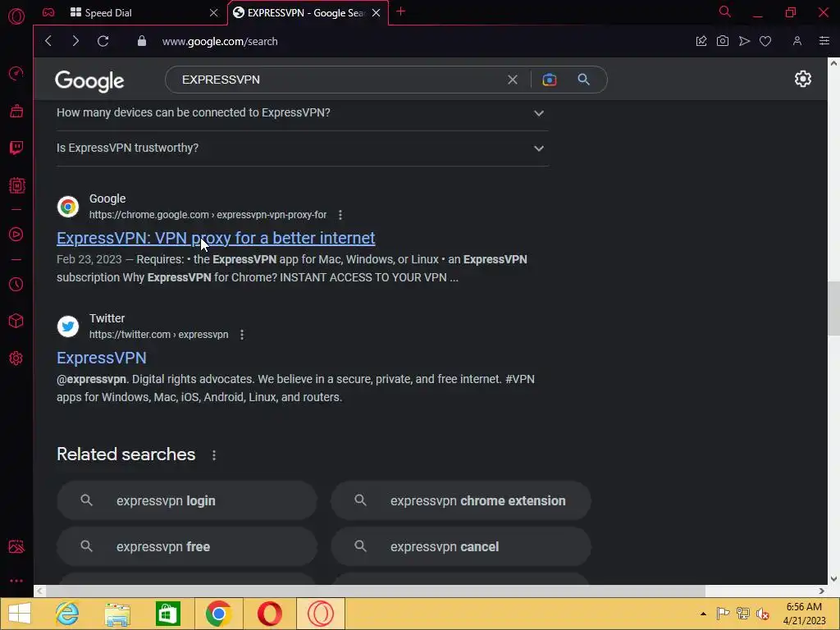Click the Google logo
The image size is (840, 630).
pos(89,81)
